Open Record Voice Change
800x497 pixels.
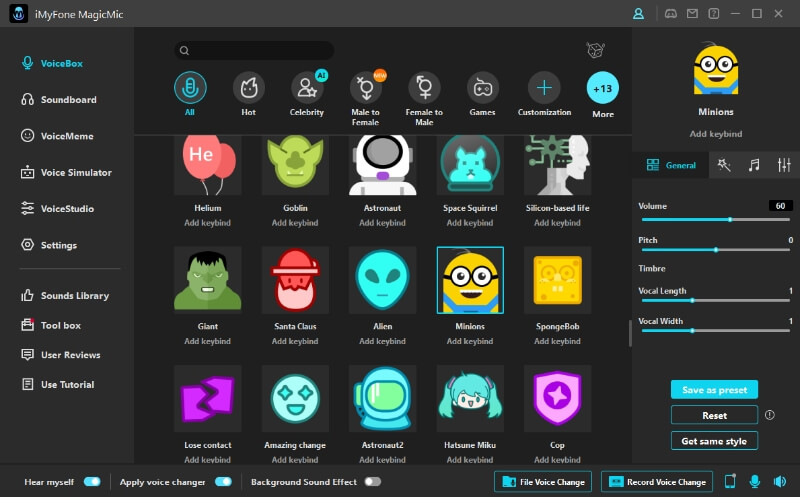point(657,482)
